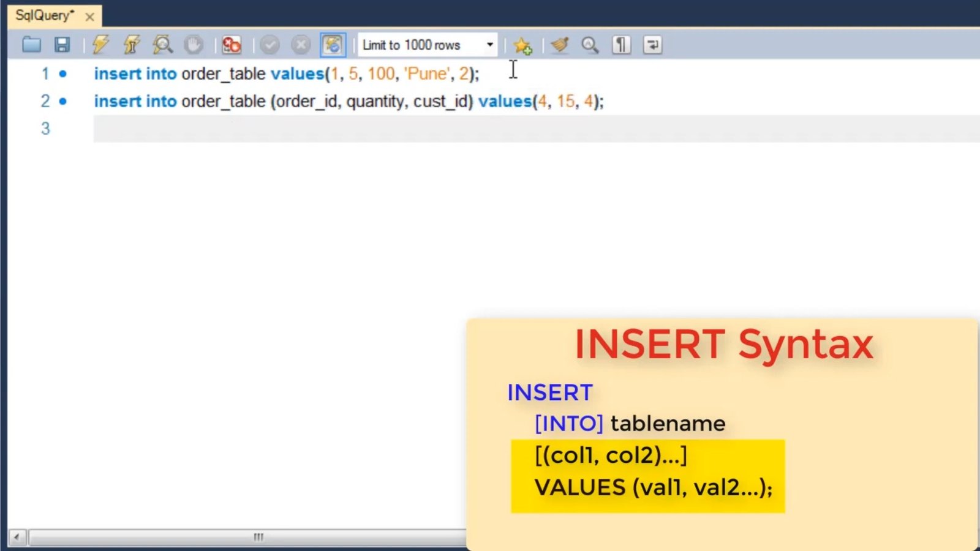Close the SqlQuery* tab
Screen dimensions: 980x551
(x=90, y=17)
